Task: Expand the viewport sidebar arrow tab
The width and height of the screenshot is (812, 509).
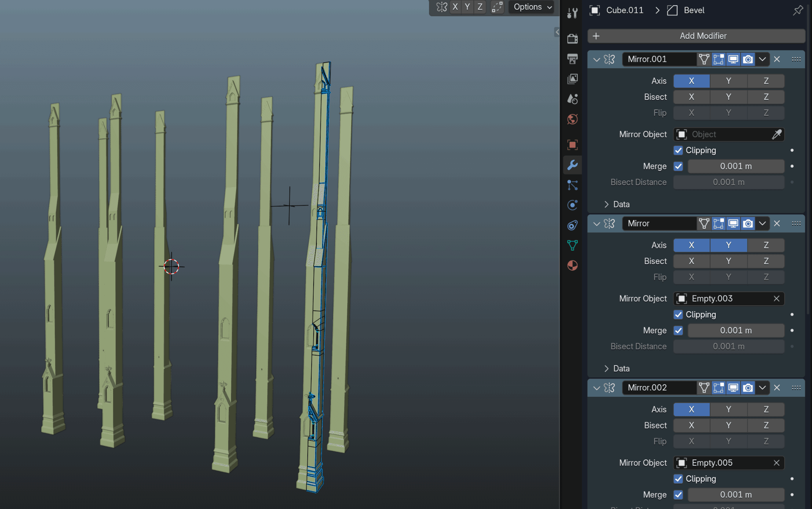Action: point(557,32)
